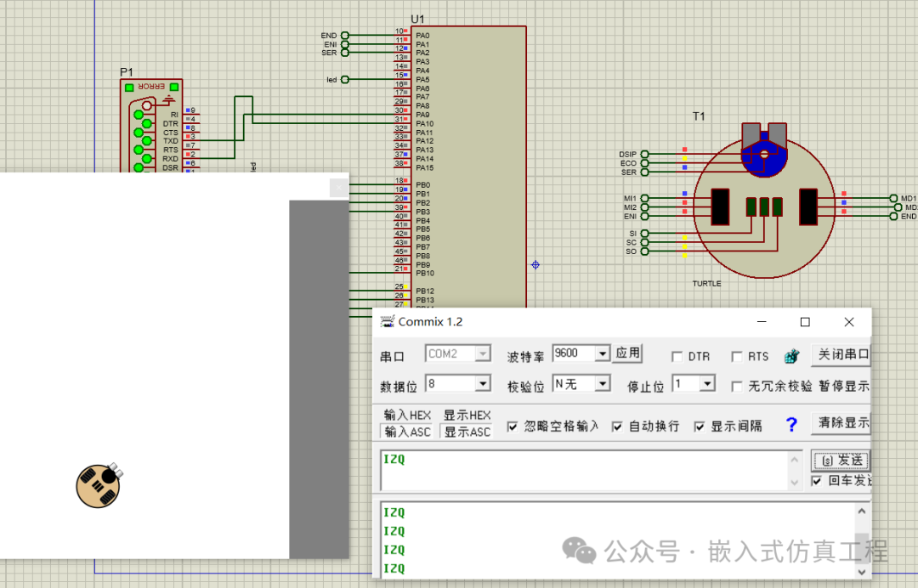Click the ENI terminal on PA1
This screenshot has height=588, width=918.
click(x=345, y=44)
